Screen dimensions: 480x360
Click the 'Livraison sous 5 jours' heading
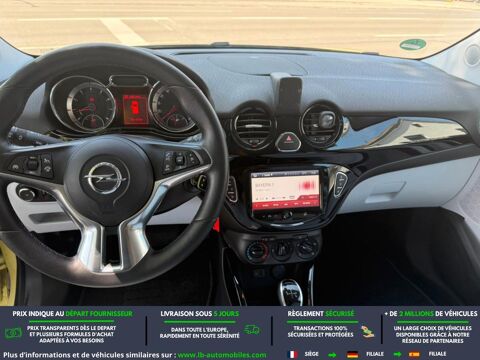coord(200,314)
